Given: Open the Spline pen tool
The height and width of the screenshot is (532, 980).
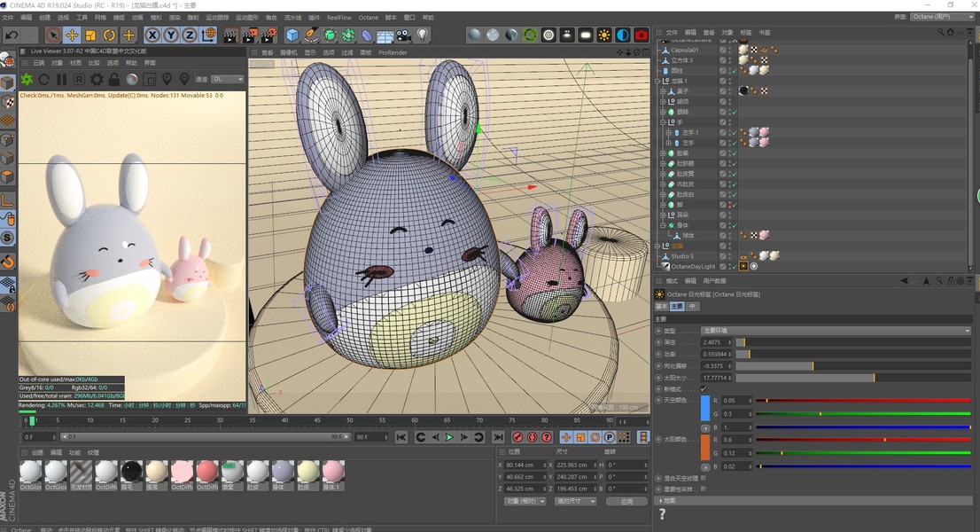Looking at the screenshot, I should tap(311, 35).
